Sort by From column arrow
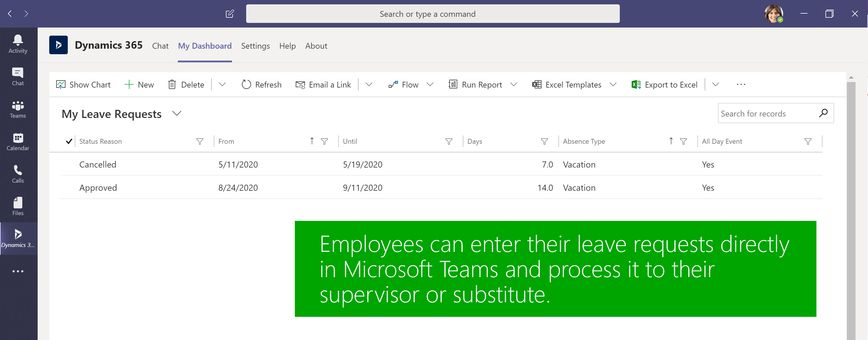 (x=312, y=141)
